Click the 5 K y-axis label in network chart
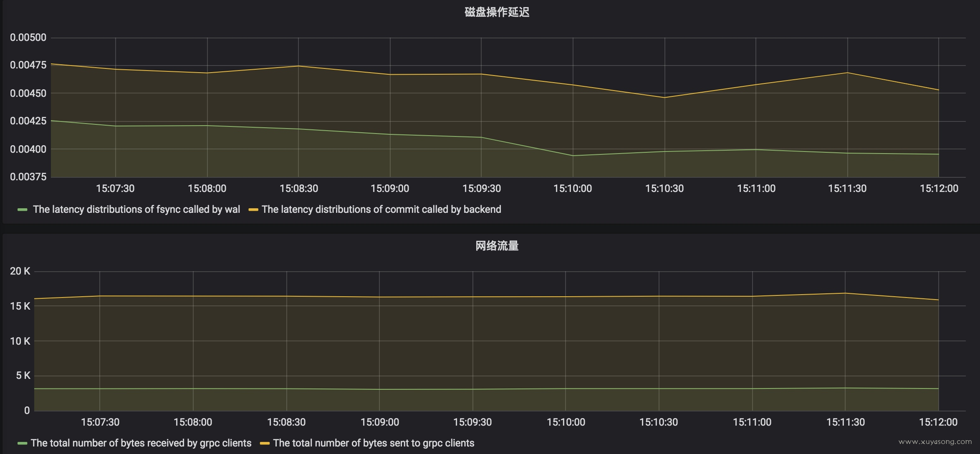 [x=23, y=376]
